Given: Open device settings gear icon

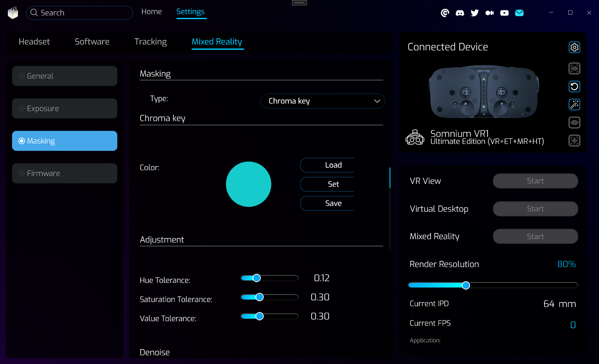Looking at the screenshot, I should pos(574,47).
